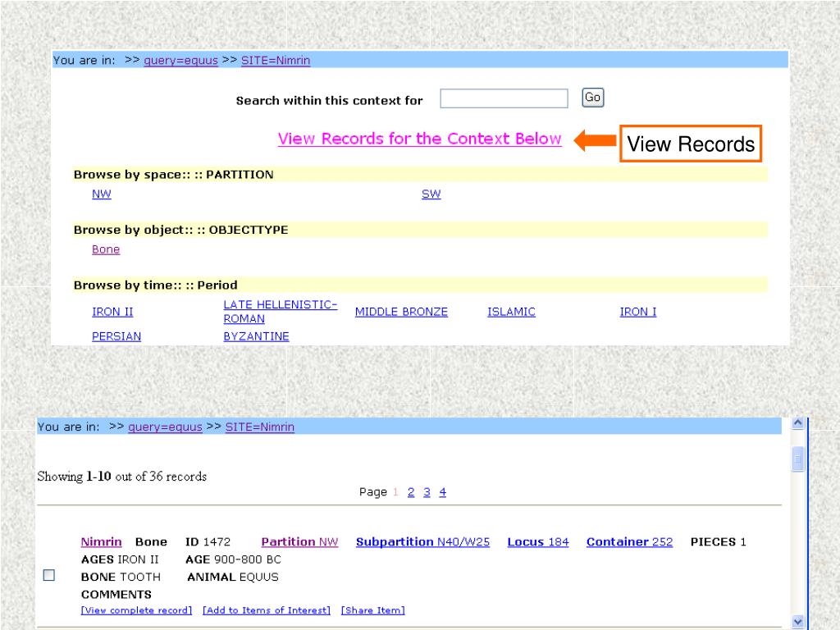The height and width of the screenshot is (630, 840).
Task: Browse the SW partition
Action: [x=431, y=194]
